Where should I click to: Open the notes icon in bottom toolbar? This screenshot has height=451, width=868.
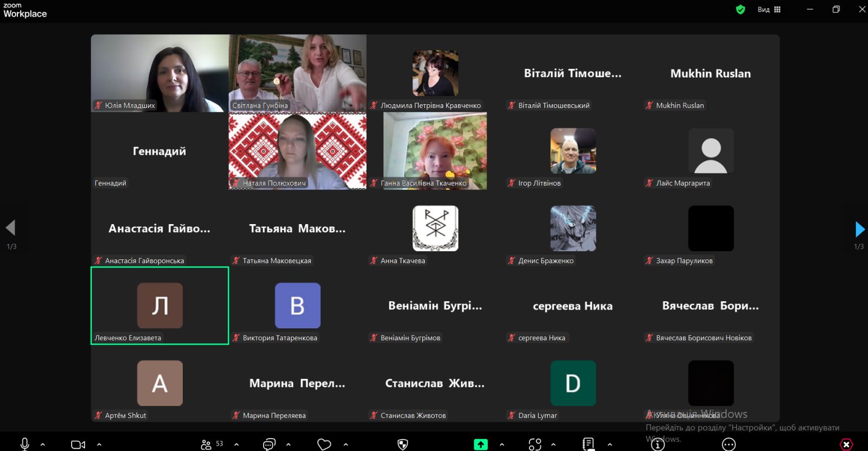coord(588,444)
